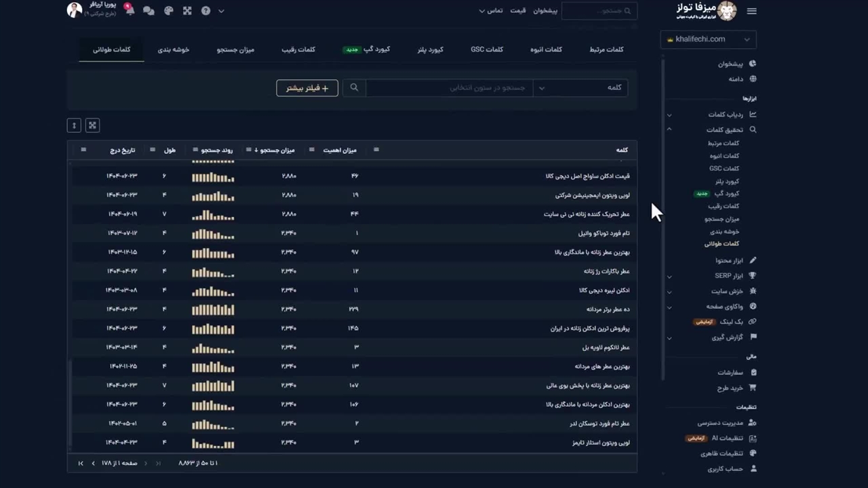
Task: Click the فیلتر بیشتر button
Action: (307, 87)
